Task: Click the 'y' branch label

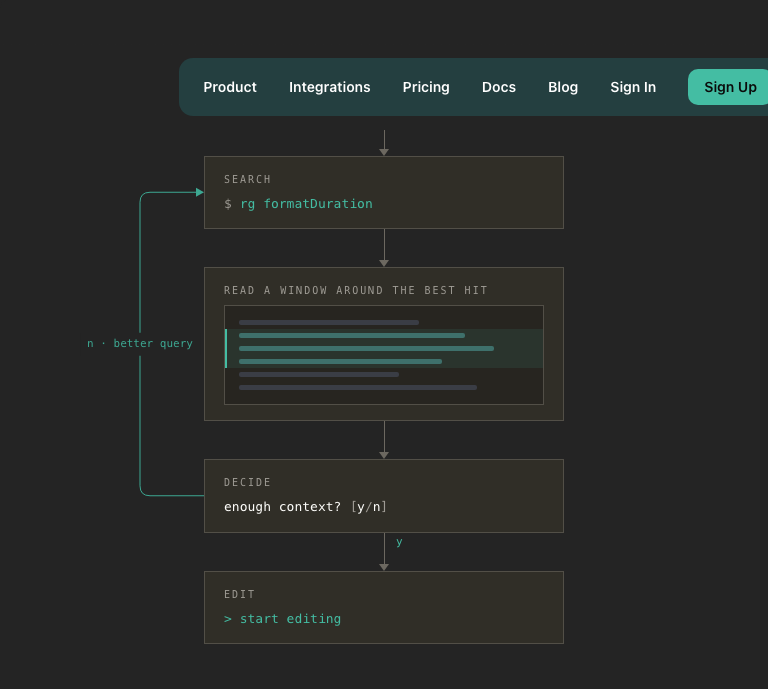Action: click(x=399, y=542)
